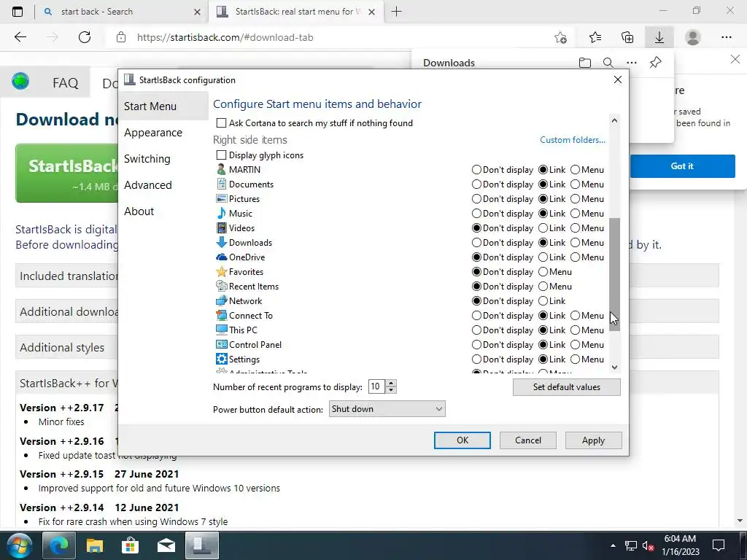Open Mail app from taskbar

click(x=166, y=545)
